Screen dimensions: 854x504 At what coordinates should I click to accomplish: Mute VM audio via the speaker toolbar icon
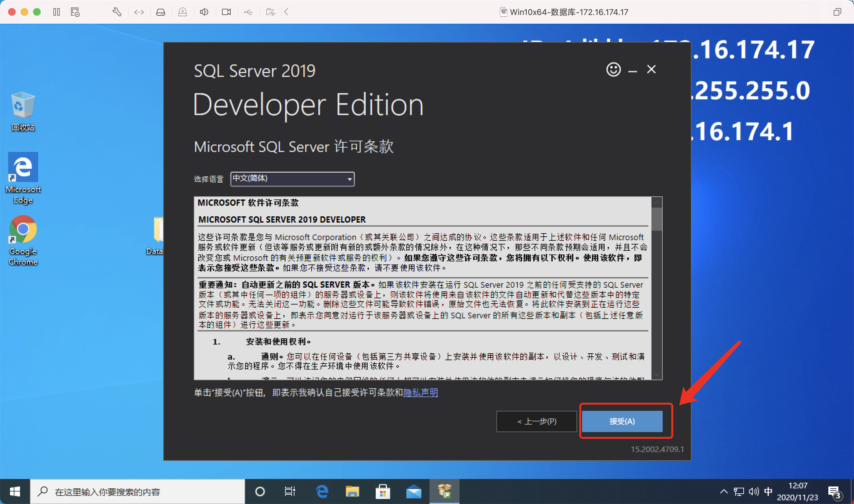pos(204,12)
